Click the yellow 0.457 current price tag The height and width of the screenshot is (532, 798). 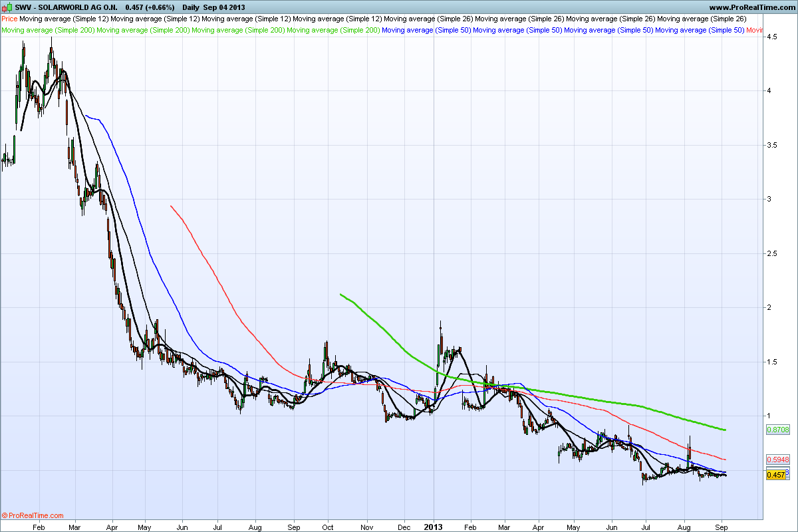[775, 475]
